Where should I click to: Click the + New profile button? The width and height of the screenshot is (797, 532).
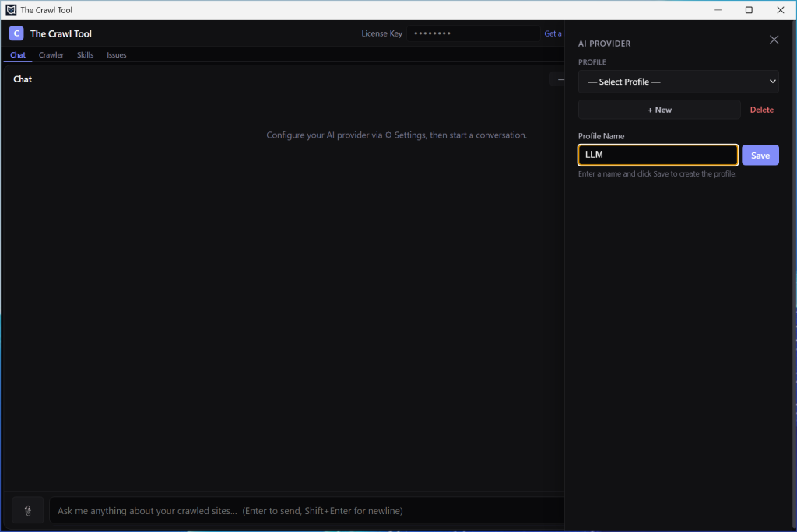(x=659, y=110)
